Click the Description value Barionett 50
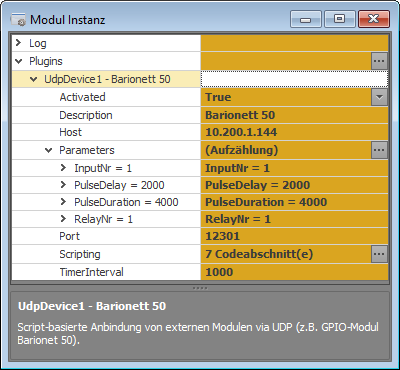The height and width of the screenshot is (370, 400). point(240,115)
